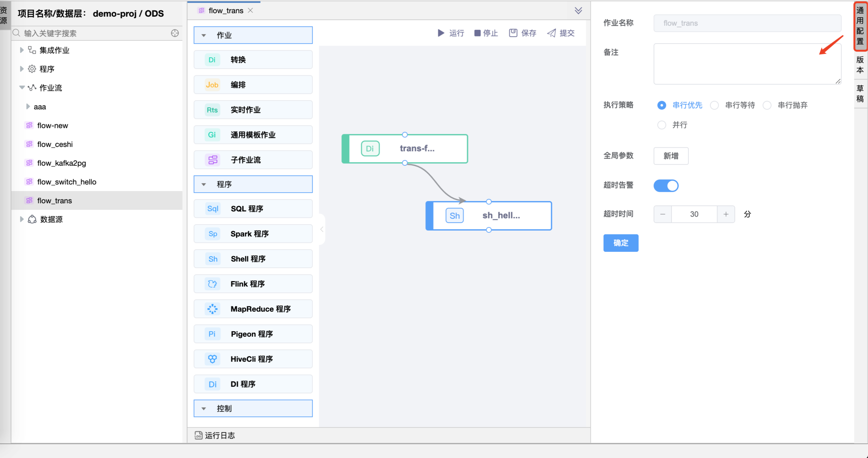This screenshot has height=458, width=868.
Task: Toggle the 超时告警 switch
Action: [667, 185]
